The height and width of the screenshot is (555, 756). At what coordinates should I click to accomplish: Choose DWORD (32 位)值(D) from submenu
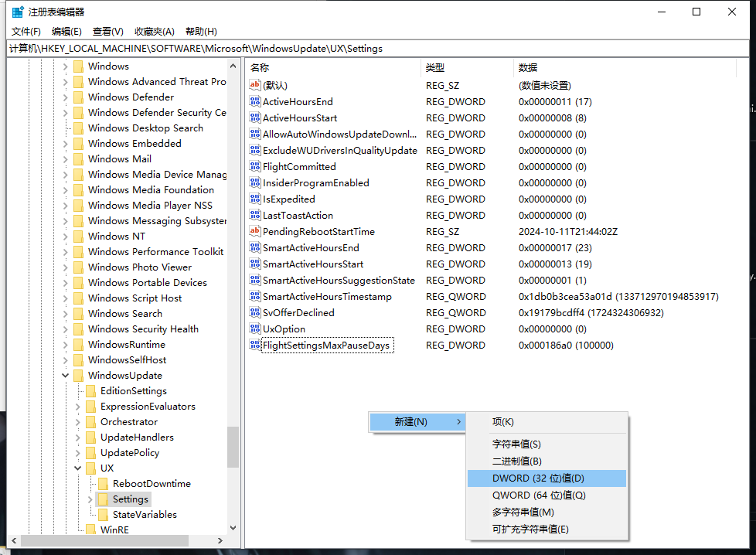547,478
